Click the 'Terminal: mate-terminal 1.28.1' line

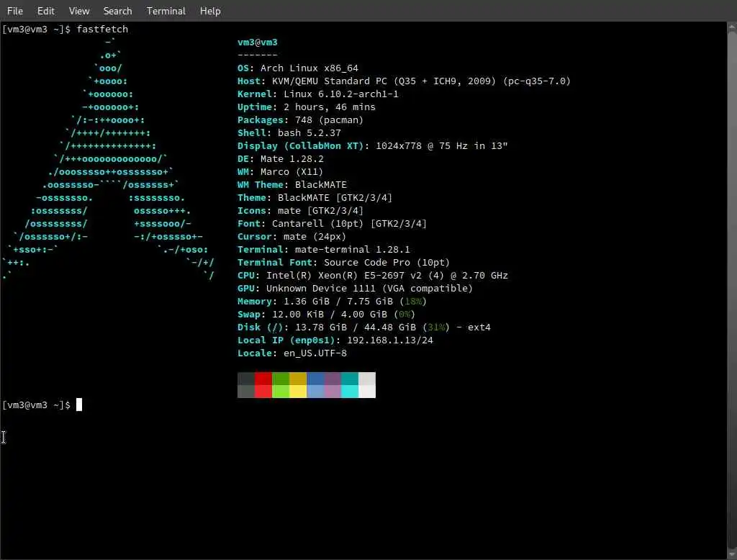pyautogui.click(x=323, y=250)
